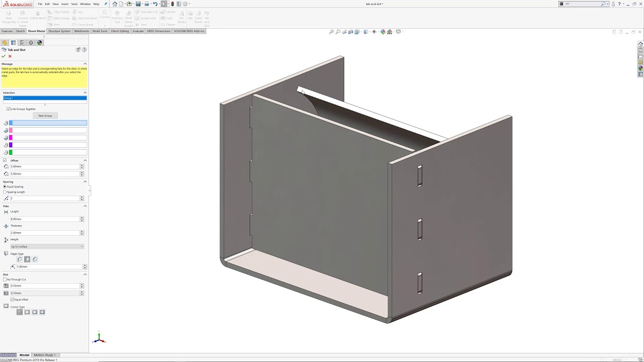
Task: Open the Insert menu
Action: [x=64, y=4]
